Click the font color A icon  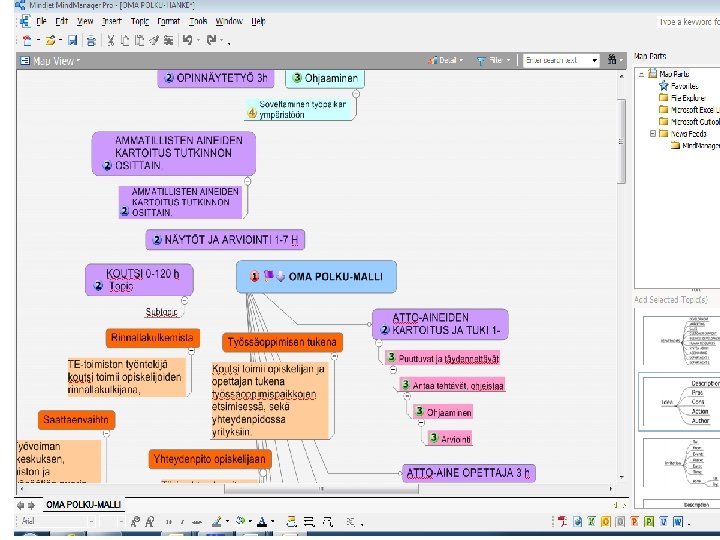pyautogui.click(x=262, y=521)
